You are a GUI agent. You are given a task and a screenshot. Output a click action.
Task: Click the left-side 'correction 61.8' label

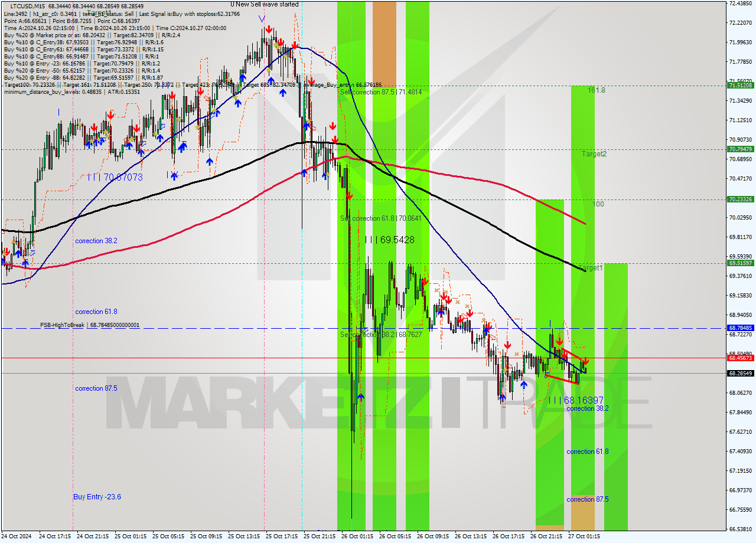click(x=96, y=312)
